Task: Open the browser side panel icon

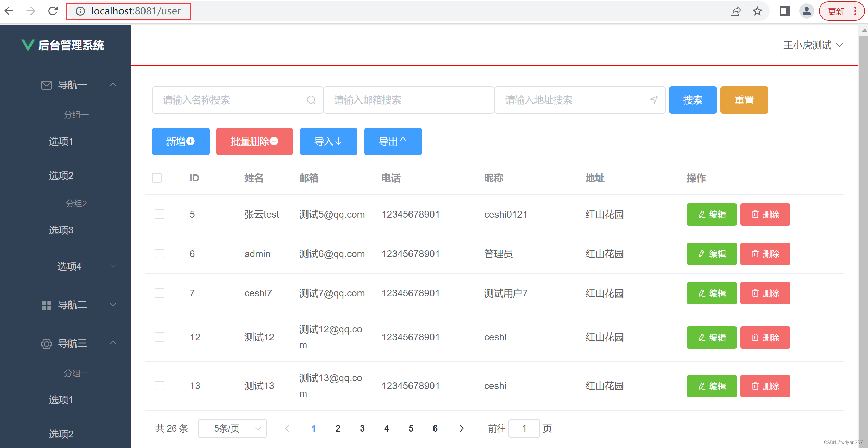Action: [784, 11]
